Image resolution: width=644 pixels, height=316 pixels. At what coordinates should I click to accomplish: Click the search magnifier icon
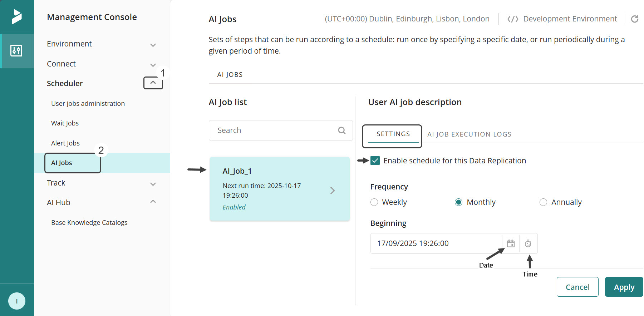pyautogui.click(x=341, y=130)
